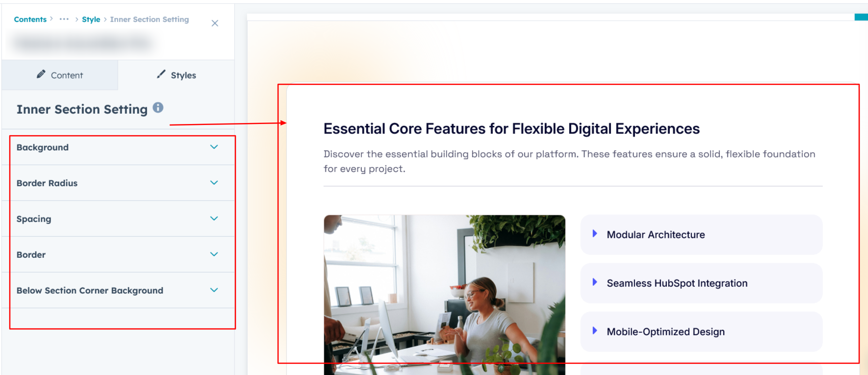Expand the Spacing section chevron

[x=214, y=219]
